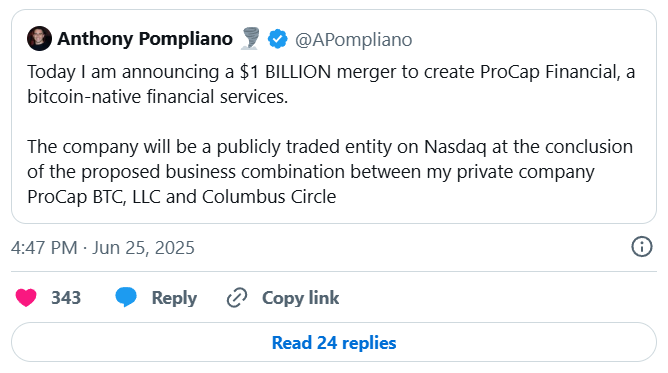Click the tornado emoji beside the name
This screenshot has height=373, width=668.
tap(250, 38)
